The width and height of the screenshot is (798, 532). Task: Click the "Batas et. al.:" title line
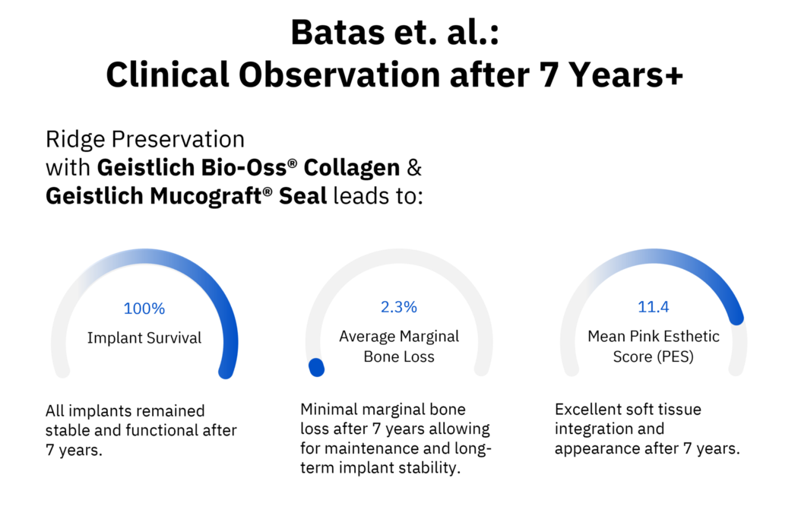(x=394, y=33)
